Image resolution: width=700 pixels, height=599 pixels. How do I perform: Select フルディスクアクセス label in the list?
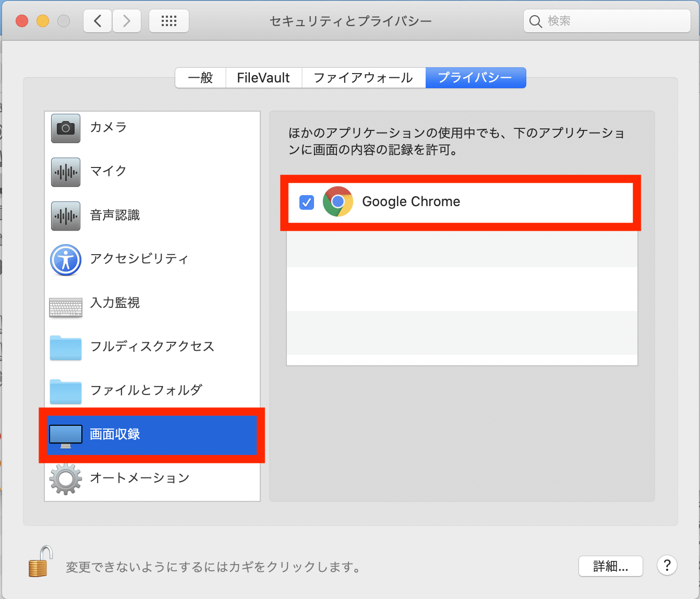click(152, 346)
